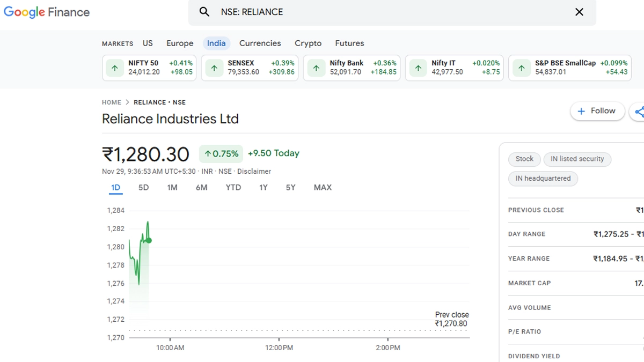Viewport: 644px width, 362px height.
Task: Open the Disclaimer link
Action: [x=254, y=172]
